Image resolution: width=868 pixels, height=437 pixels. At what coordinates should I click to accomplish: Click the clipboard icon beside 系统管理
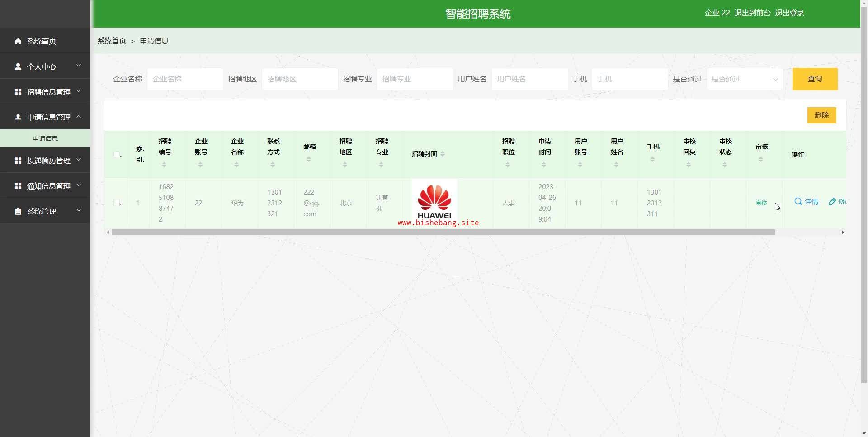(18, 211)
